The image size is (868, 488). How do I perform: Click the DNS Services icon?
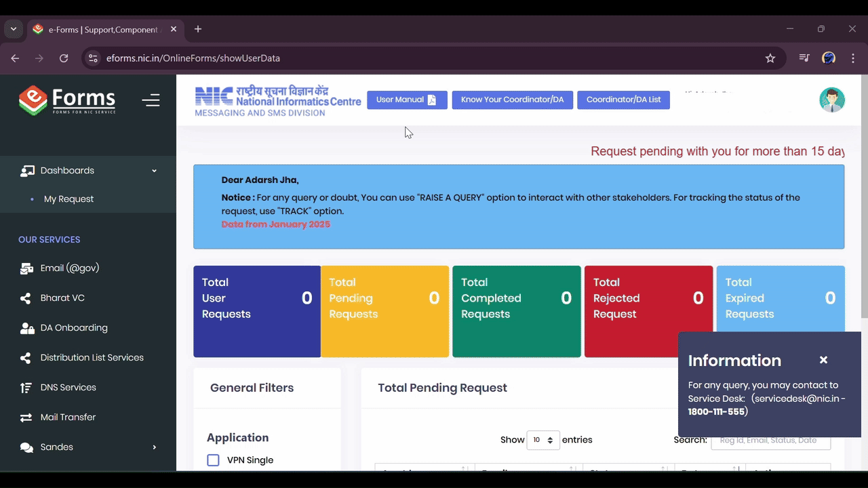pyautogui.click(x=26, y=387)
